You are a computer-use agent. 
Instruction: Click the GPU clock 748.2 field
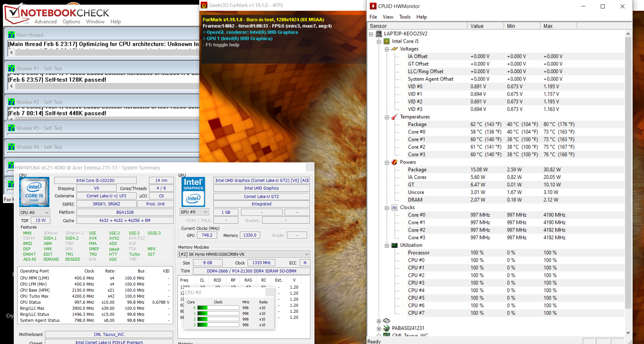(207, 235)
